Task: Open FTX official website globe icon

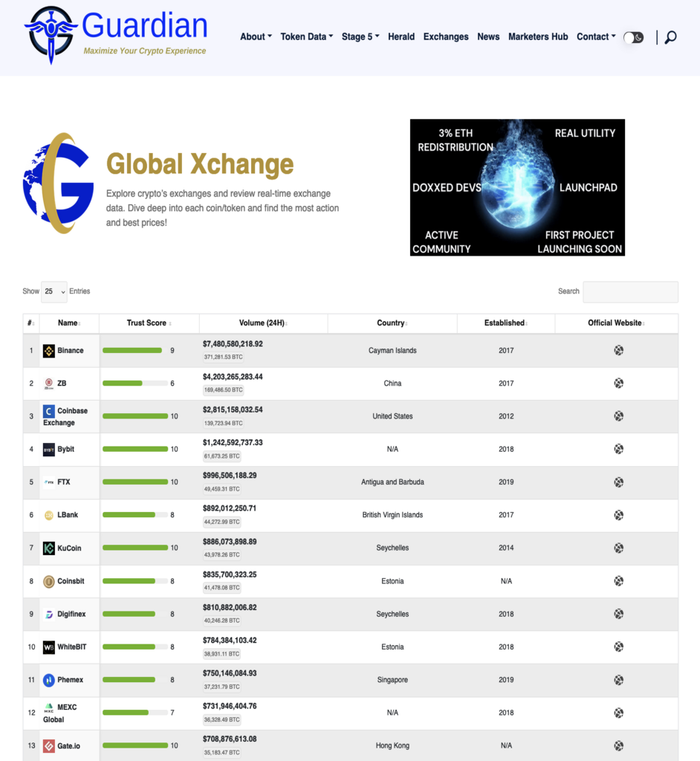Action: click(618, 482)
